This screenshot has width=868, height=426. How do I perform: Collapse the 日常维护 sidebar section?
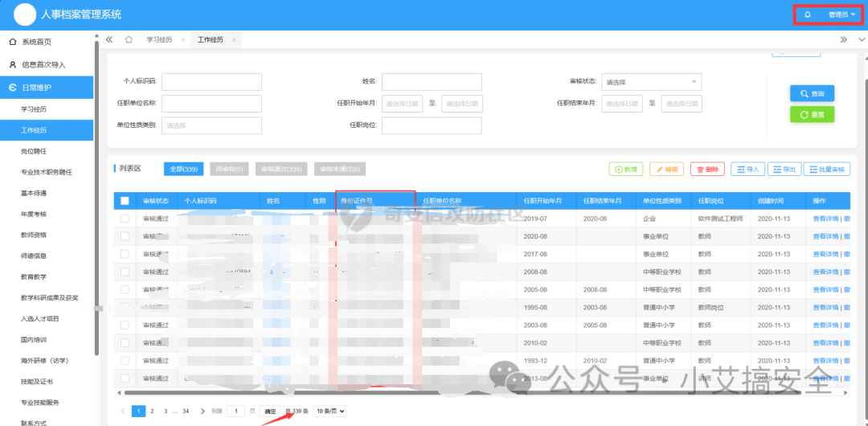tap(47, 88)
